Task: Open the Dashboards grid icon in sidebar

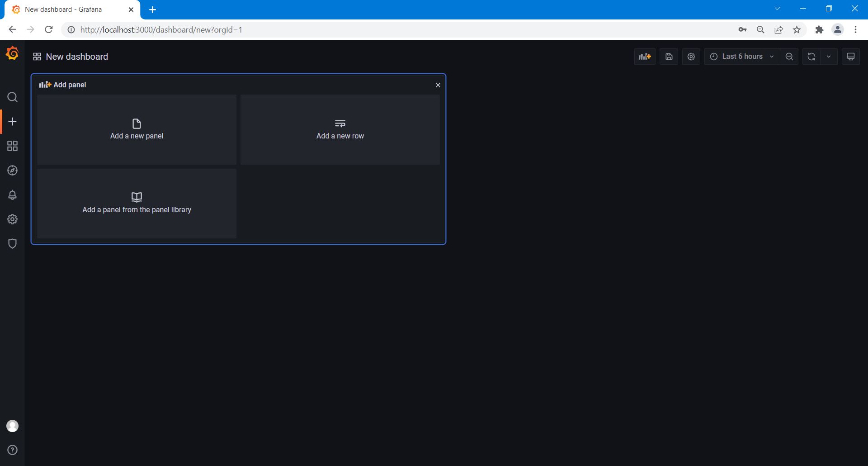Action: coord(12,146)
